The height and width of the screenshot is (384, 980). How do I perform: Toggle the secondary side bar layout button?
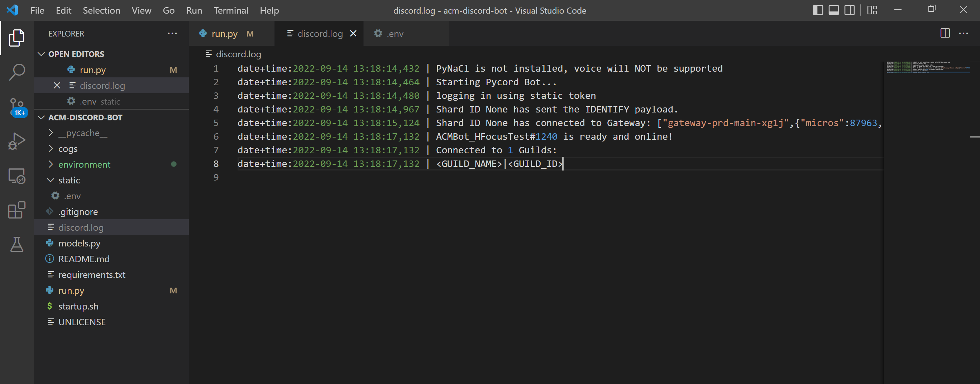(850, 10)
